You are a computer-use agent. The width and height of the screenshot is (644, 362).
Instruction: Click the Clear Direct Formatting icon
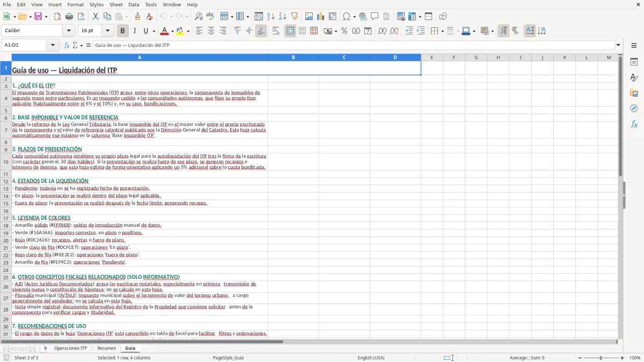(x=149, y=17)
